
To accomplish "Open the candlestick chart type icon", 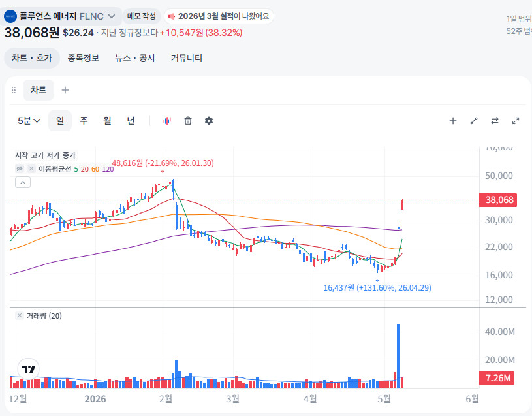I will pos(167,121).
